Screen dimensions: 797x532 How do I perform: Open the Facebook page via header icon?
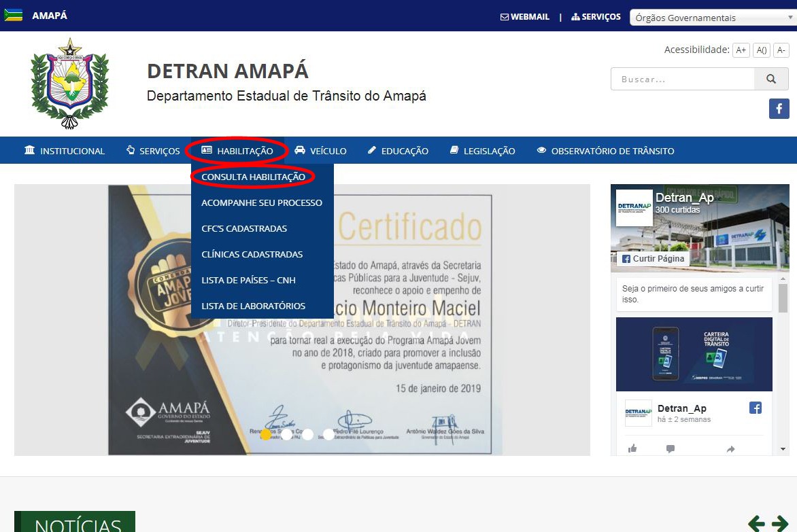(779, 109)
